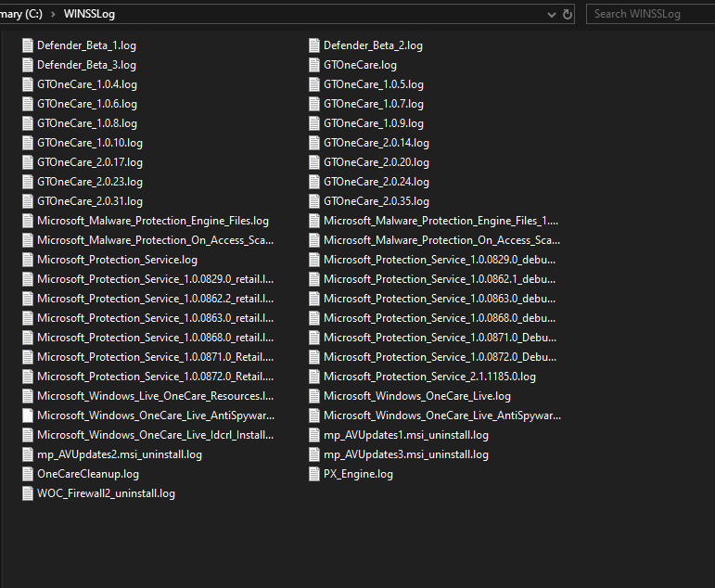Select file GTOneCare_2.0.17.log

(x=83, y=162)
